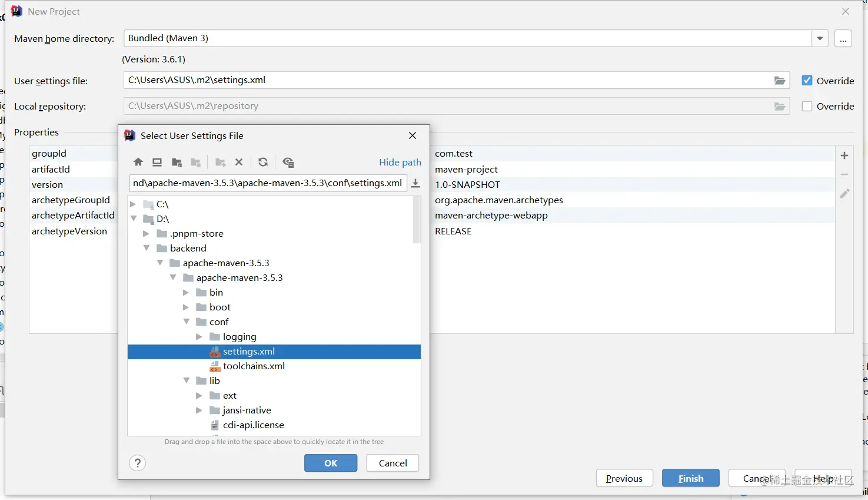The width and height of the screenshot is (868, 500).
Task: Expand the ext folder
Action: click(x=199, y=396)
